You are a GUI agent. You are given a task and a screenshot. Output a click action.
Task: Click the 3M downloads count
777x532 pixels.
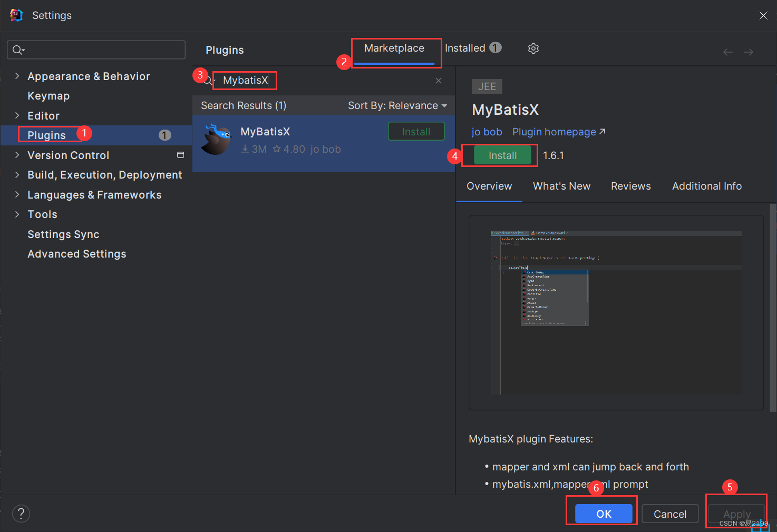point(254,149)
